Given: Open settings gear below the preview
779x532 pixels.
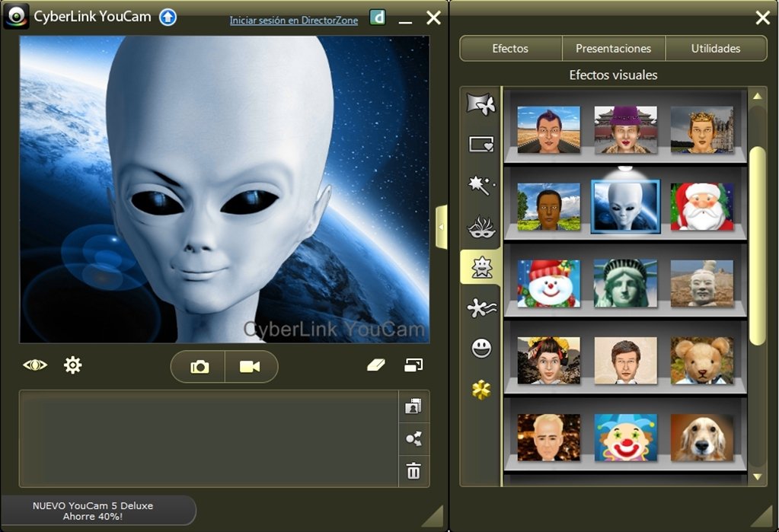Looking at the screenshot, I should [72, 365].
